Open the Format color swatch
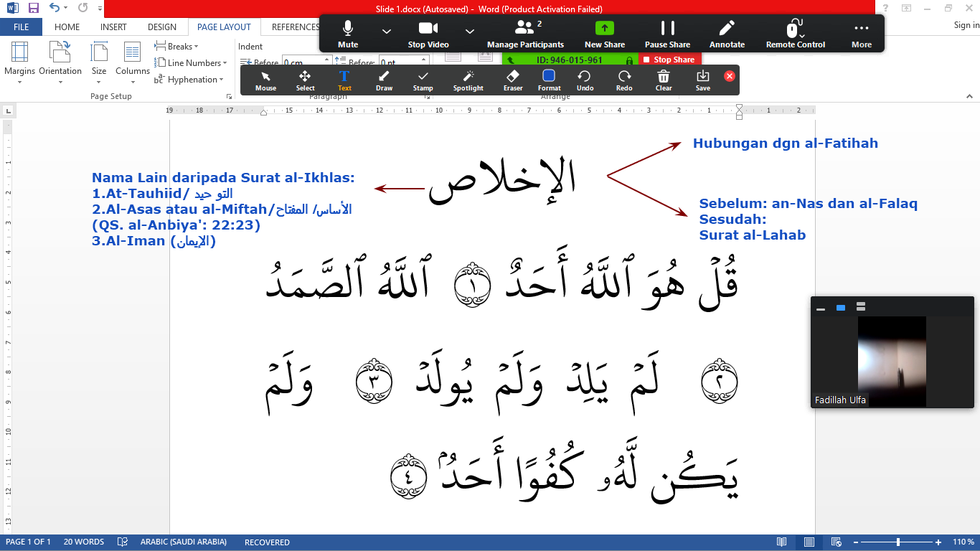The image size is (980, 551). click(x=549, y=80)
